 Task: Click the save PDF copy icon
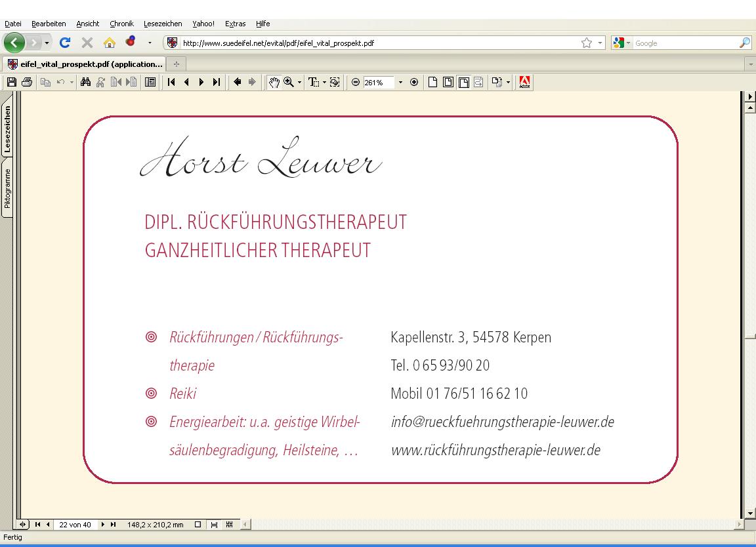11,82
